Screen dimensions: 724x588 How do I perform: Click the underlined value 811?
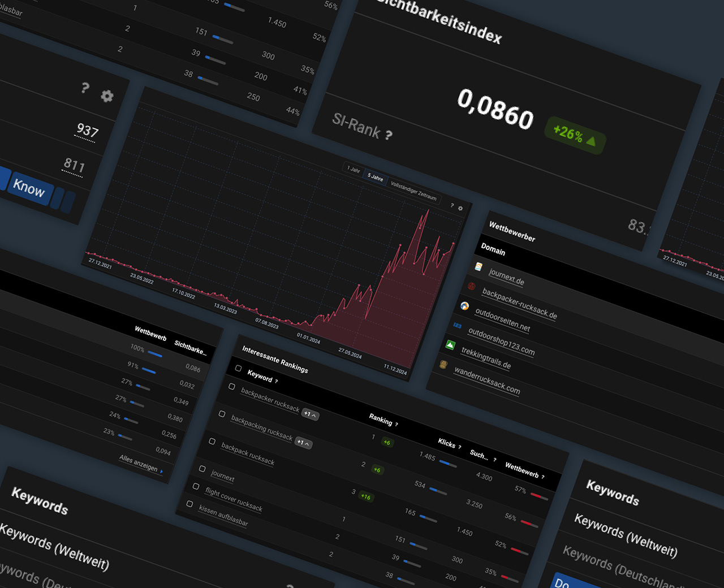pos(74,165)
